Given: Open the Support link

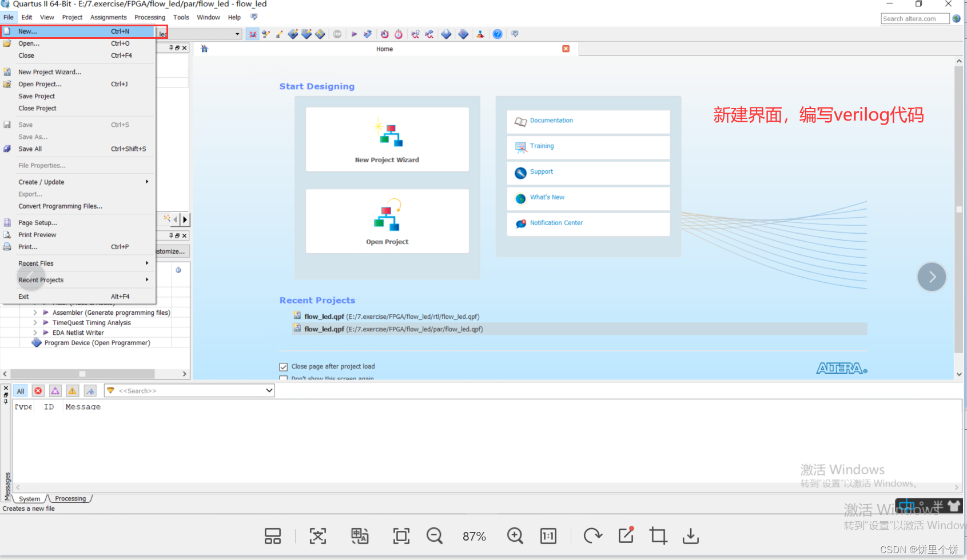Looking at the screenshot, I should (x=542, y=172).
